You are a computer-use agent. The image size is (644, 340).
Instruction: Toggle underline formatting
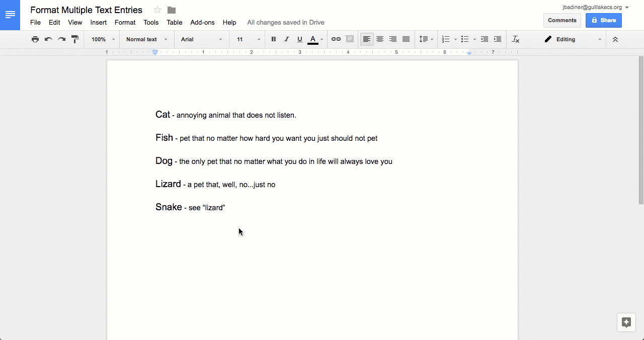tap(300, 39)
